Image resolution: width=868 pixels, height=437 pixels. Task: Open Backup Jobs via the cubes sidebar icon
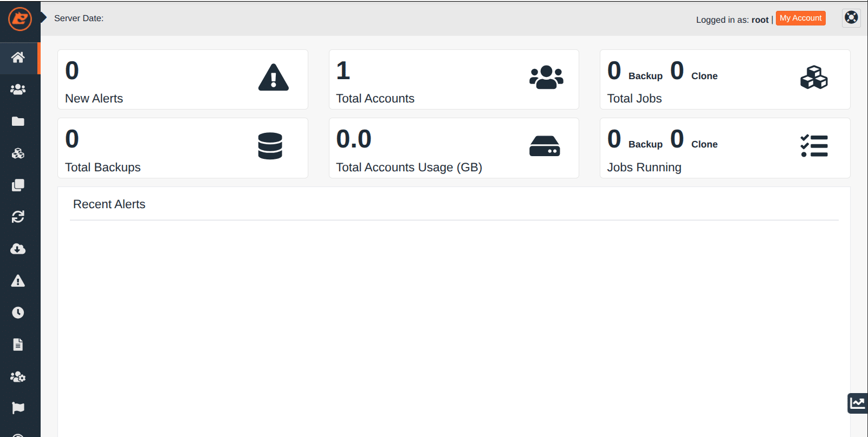pos(18,153)
